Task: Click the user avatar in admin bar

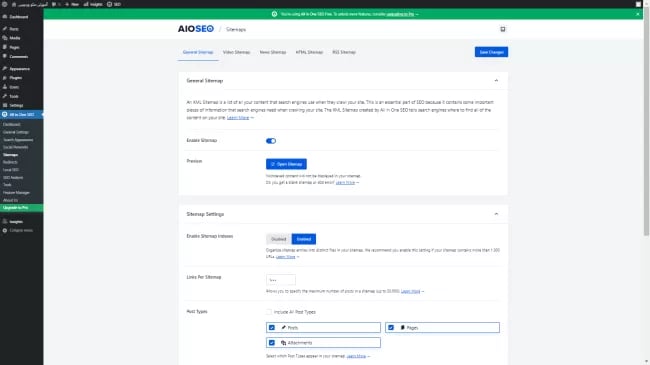Action: click(638, 4)
